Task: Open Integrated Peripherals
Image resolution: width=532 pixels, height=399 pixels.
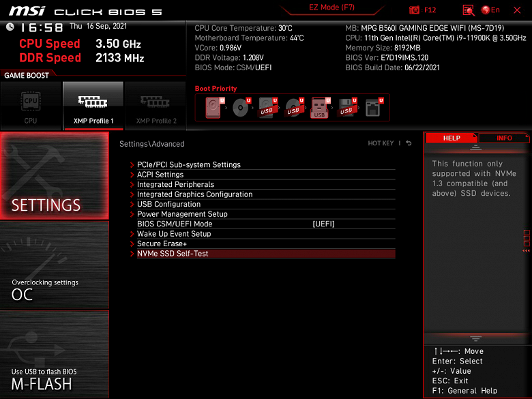Action: click(x=266, y=184)
